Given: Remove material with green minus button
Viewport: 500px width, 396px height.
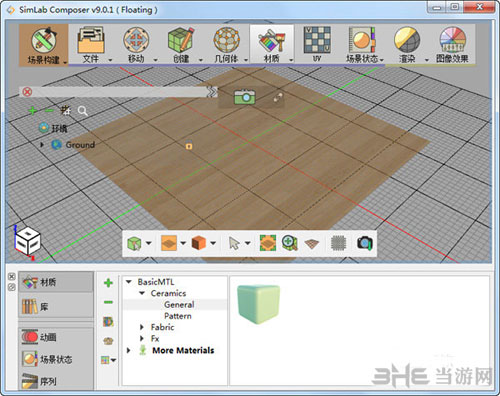Looking at the screenshot, I should (108, 302).
